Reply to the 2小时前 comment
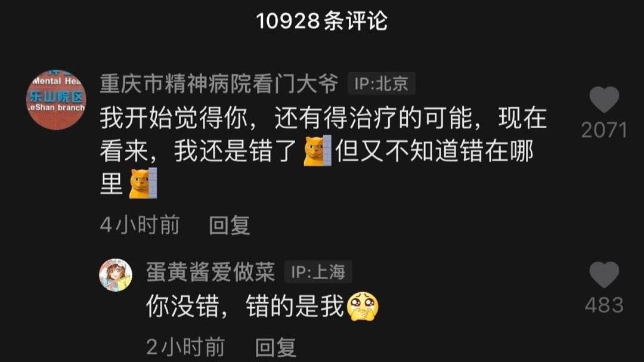 pyautogui.click(x=275, y=347)
